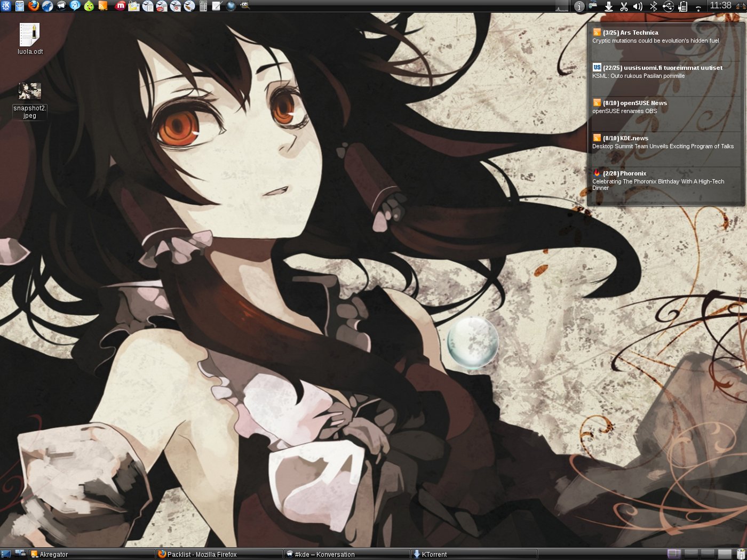This screenshot has height=560, width=747.
Task: Switch to Packlist - Mozilla Firefox task
Action: coord(219,554)
